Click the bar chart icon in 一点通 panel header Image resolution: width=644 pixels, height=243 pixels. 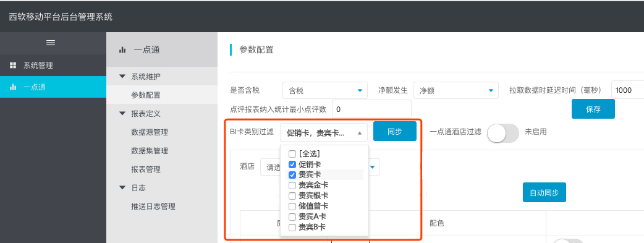pos(122,49)
